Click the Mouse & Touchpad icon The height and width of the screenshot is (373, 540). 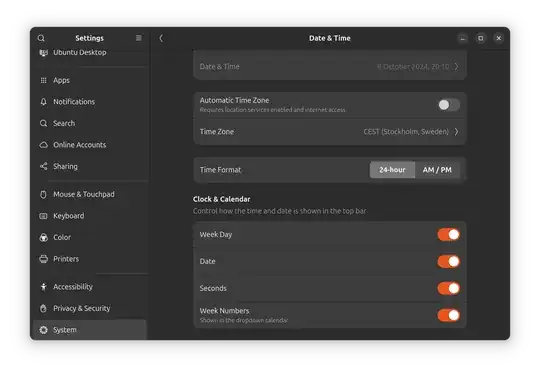43,194
